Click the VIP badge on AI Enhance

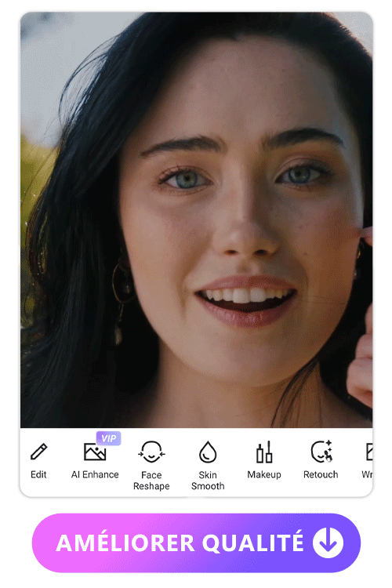(108, 438)
